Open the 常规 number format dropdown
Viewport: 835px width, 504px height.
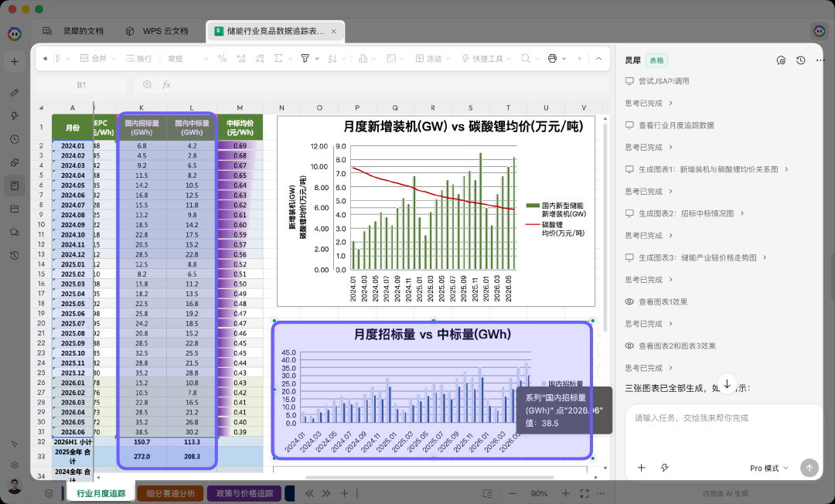(x=187, y=59)
